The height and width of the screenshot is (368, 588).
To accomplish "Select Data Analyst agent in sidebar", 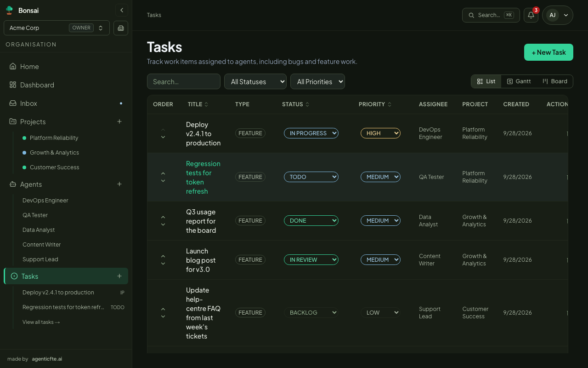I will (x=39, y=230).
